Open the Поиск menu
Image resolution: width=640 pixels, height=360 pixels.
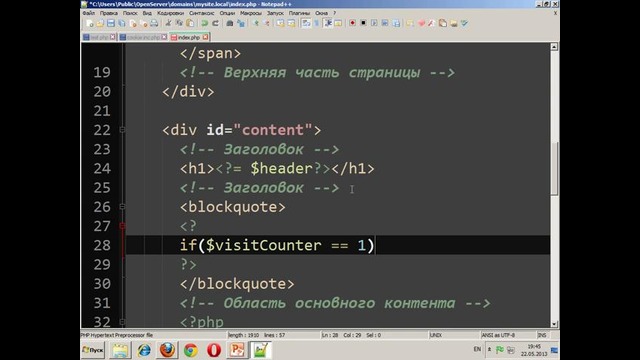(x=130, y=13)
